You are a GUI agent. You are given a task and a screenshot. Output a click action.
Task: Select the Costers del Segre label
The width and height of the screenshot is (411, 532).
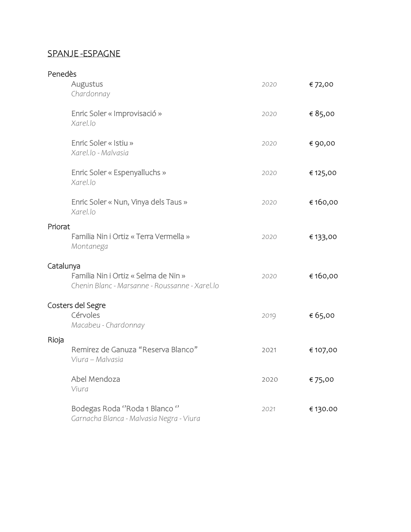(77, 305)
